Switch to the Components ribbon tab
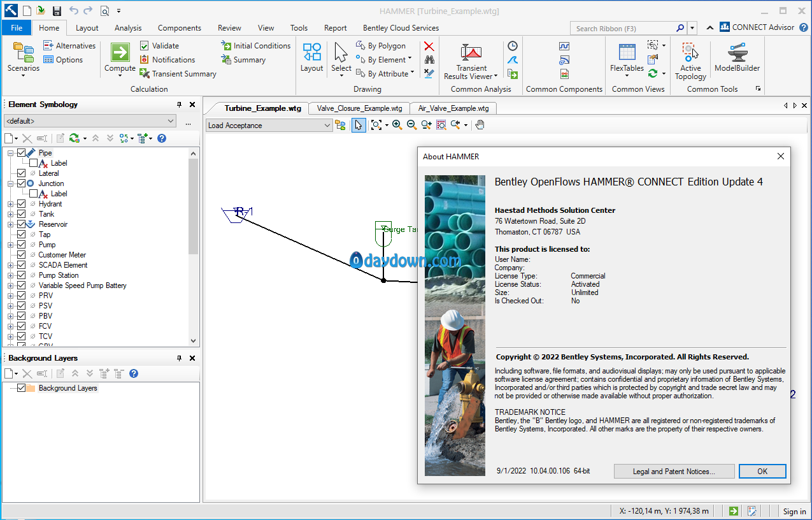 (180, 28)
